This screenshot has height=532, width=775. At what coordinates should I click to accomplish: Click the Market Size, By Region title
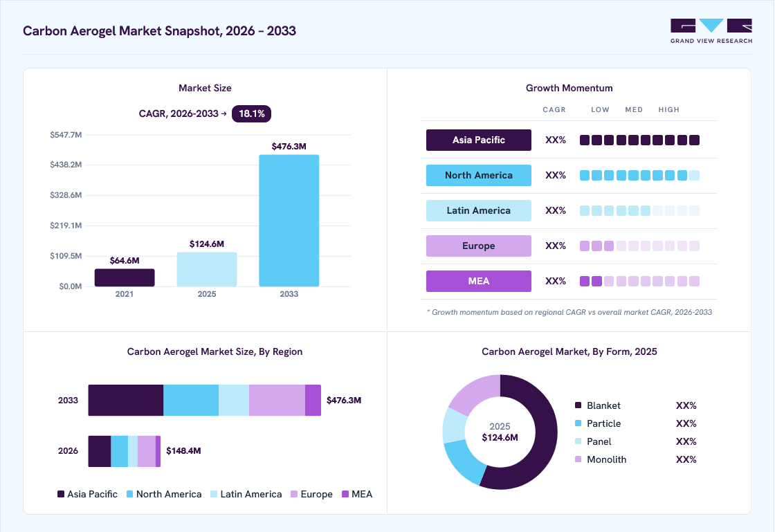(x=215, y=351)
